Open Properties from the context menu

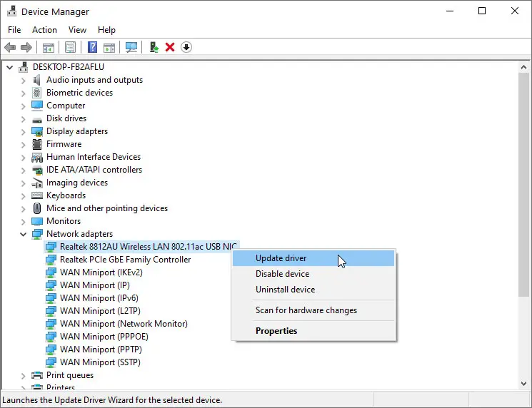click(x=313, y=331)
